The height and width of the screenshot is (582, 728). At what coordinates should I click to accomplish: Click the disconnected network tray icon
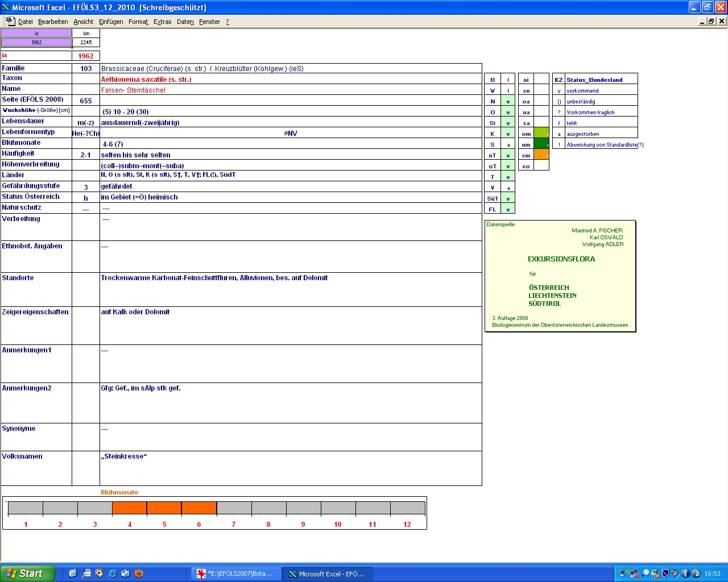click(634, 573)
